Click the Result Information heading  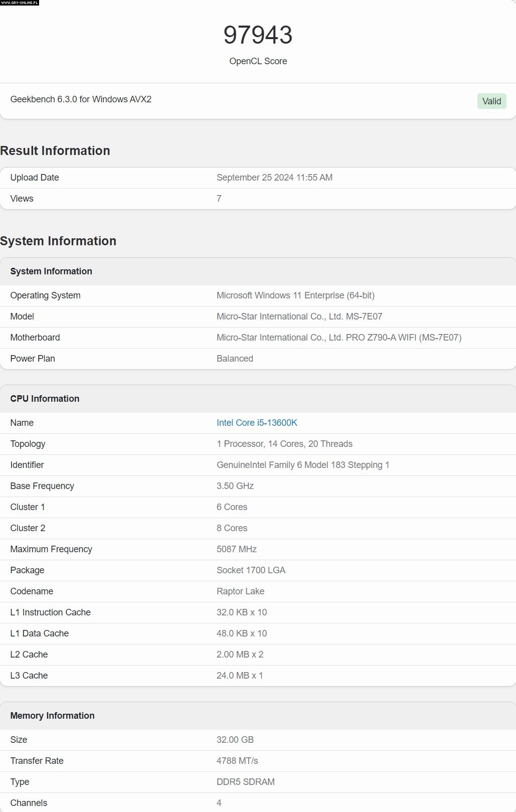(55, 151)
